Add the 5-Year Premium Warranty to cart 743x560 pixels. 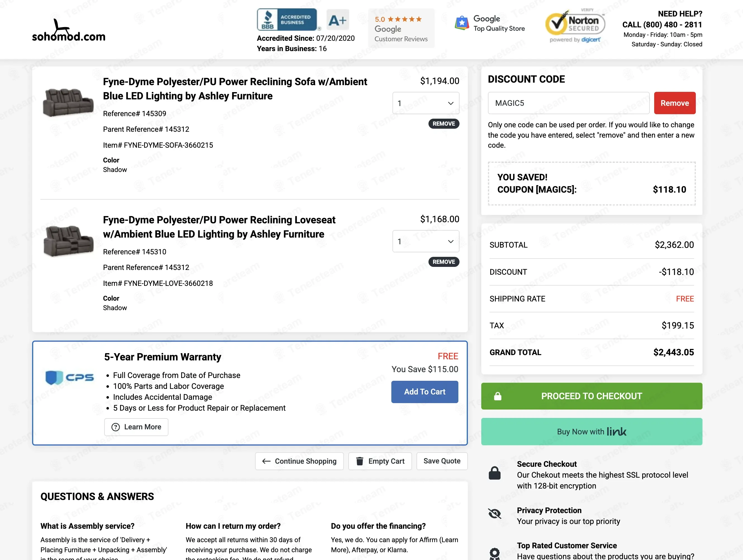pos(425,392)
